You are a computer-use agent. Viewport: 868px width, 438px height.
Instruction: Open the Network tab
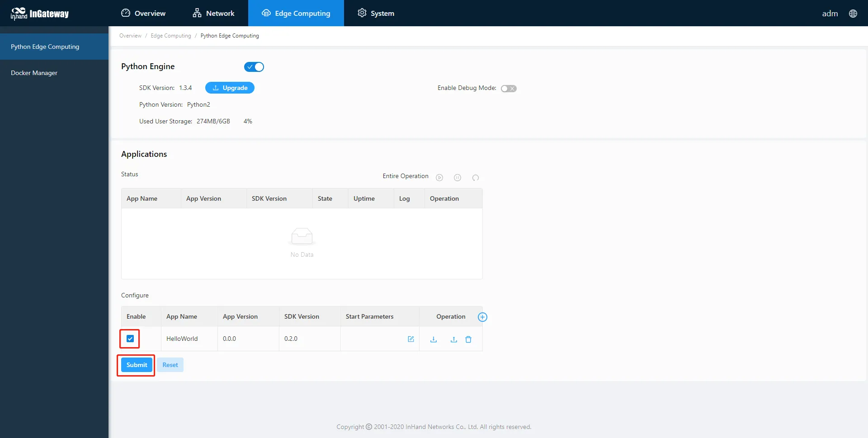tap(213, 13)
